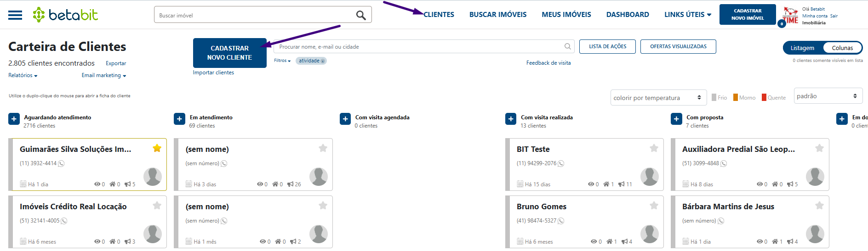The image size is (868, 251).
Task: Click plus icon for Com visita agendada
Action: [x=345, y=119]
